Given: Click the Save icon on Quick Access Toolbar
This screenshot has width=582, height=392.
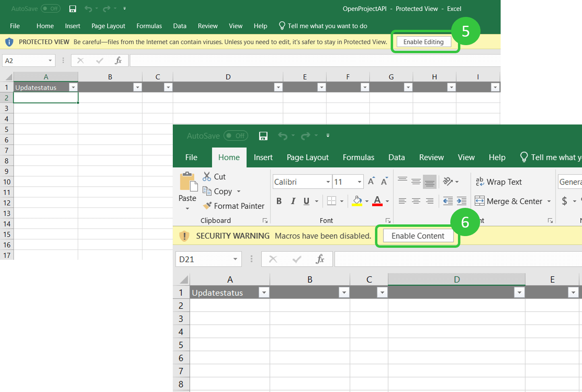Looking at the screenshot, I should [263, 136].
